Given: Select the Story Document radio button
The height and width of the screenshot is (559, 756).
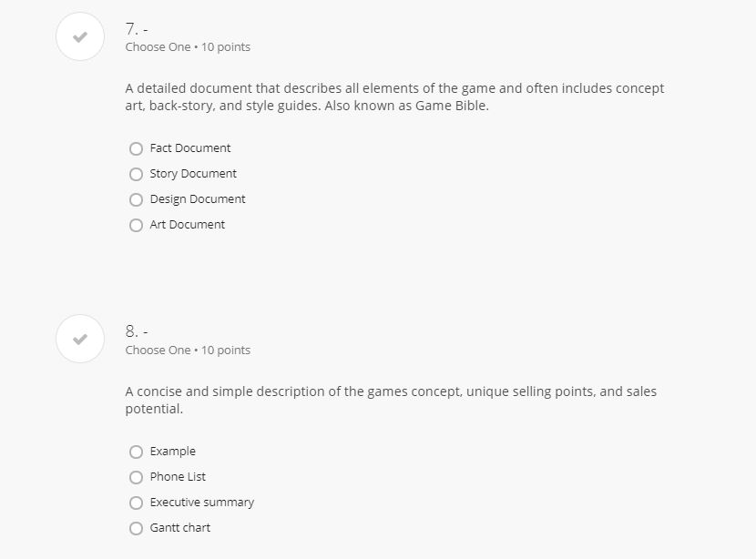Looking at the screenshot, I should point(137,174).
